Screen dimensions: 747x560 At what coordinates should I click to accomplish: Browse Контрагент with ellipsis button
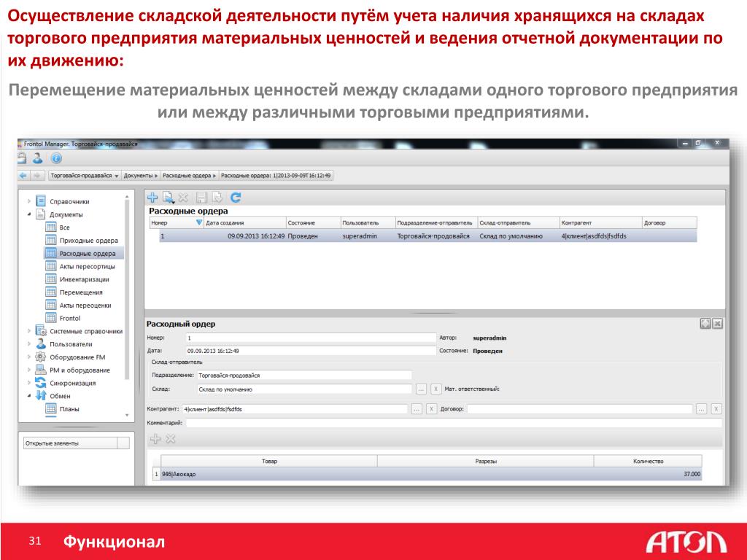point(417,409)
